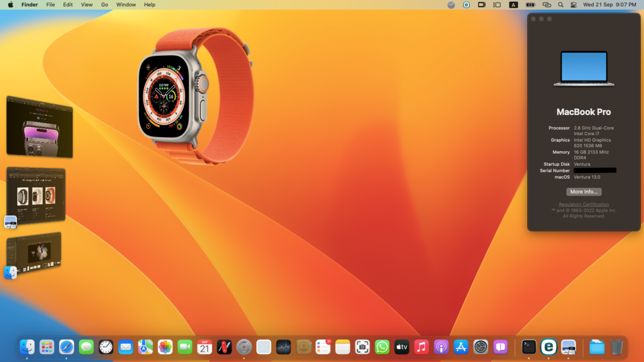Open Terminal from the Dock
Screen dimensions: 644x362
529,346
